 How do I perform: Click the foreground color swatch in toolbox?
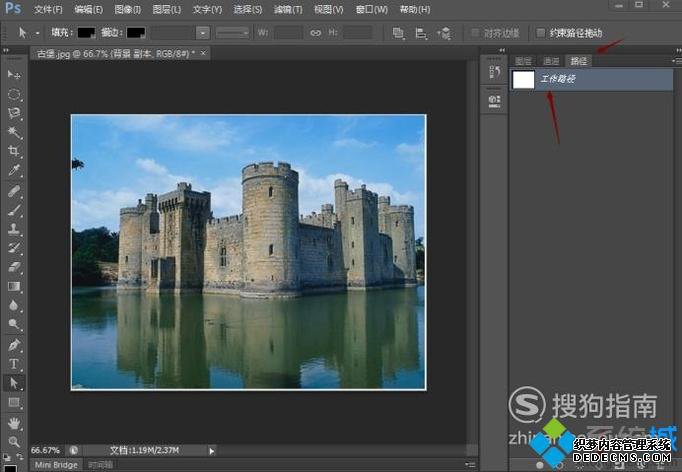tap(10, 468)
